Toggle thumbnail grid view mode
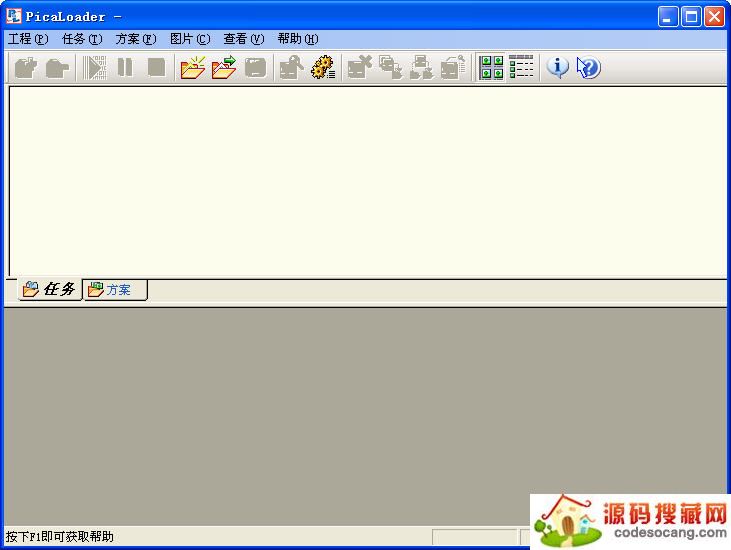The height and width of the screenshot is (550, 731). click(491, 68)
